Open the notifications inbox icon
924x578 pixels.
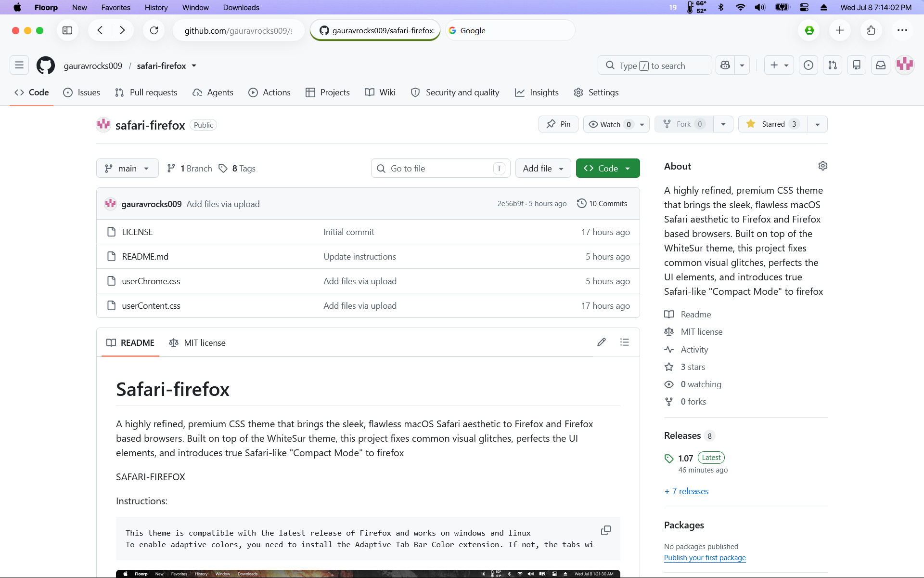click(881, 65)
